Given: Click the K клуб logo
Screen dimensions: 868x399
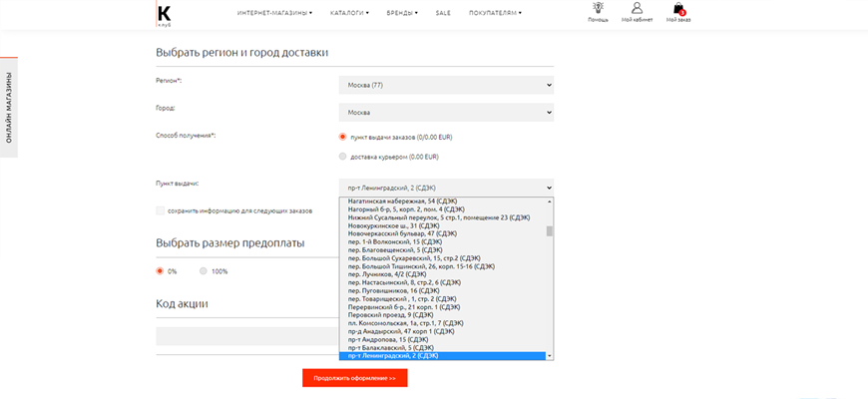Looking at the screenshot, I should 164,15.
